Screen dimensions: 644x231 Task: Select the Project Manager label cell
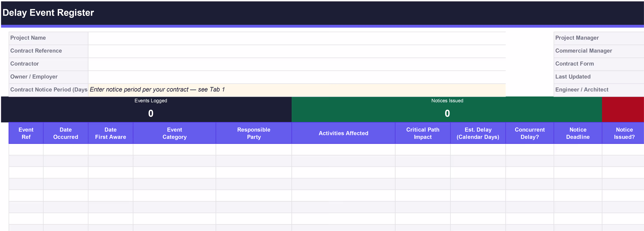[599, 38]
